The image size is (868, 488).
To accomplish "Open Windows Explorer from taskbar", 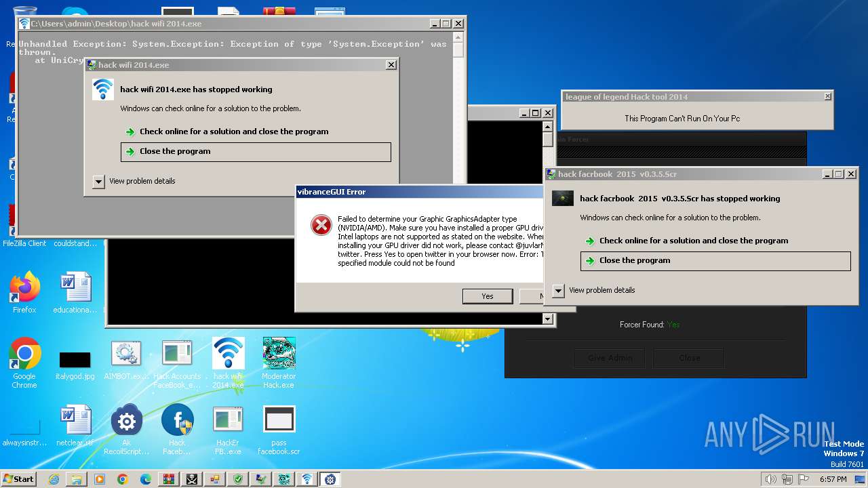I will (x=77, y=479).
